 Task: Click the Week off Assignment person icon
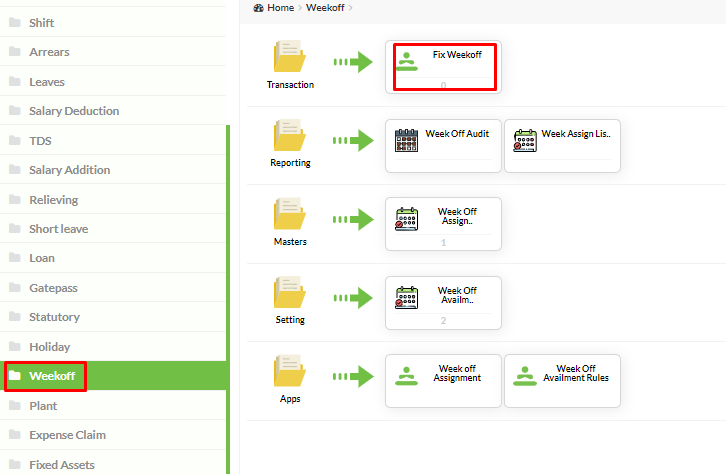(x=407, y=376)
